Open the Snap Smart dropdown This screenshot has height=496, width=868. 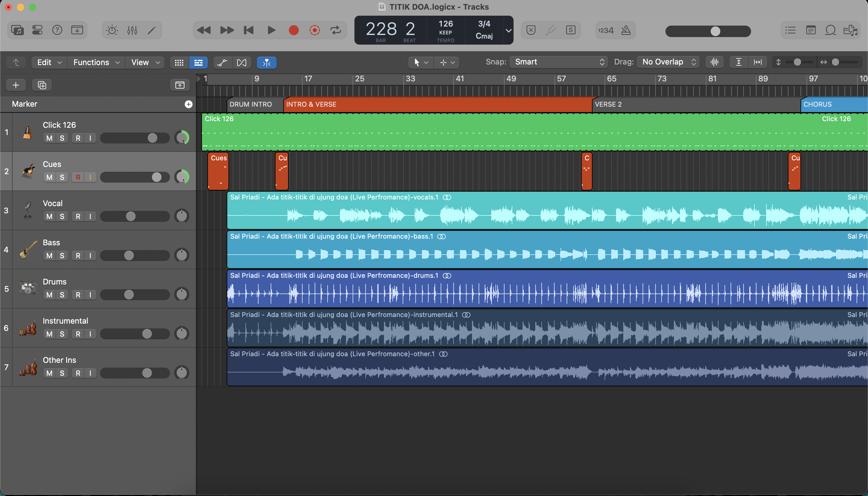click(558, 62)
